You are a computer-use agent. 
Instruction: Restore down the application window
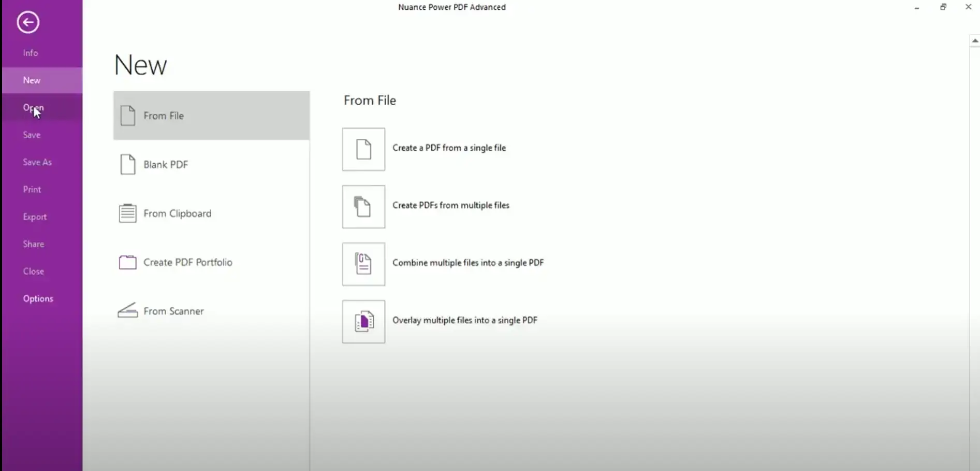(943, 7)
